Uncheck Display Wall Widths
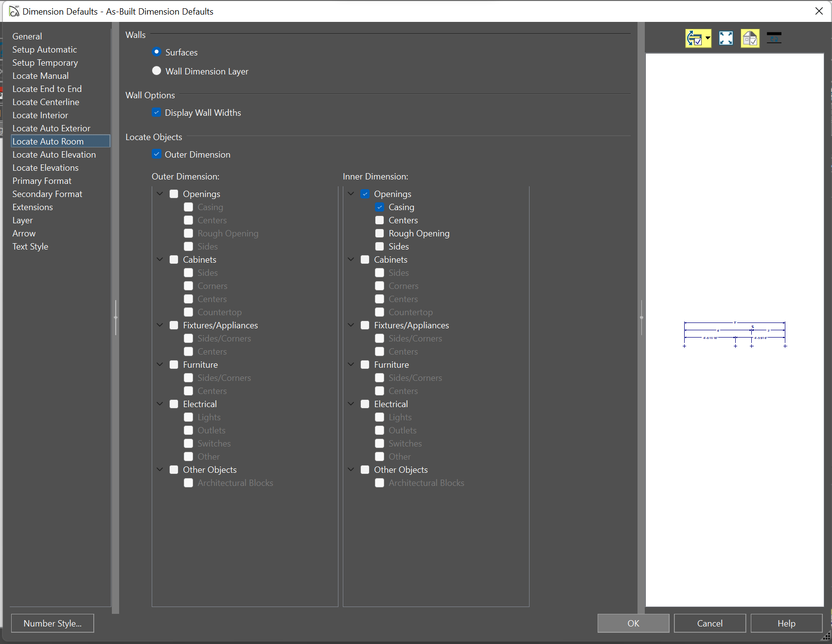The image size is (832, 644). (157, 112)
